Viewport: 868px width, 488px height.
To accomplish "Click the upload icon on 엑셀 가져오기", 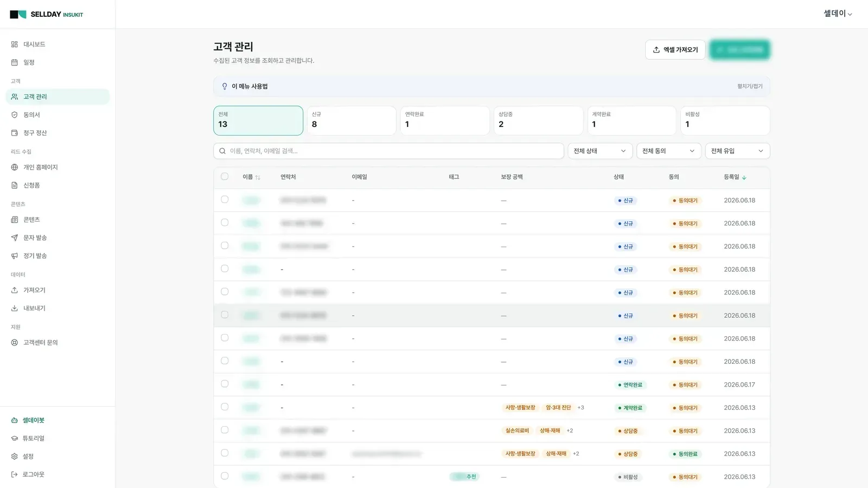I will 656,50.
